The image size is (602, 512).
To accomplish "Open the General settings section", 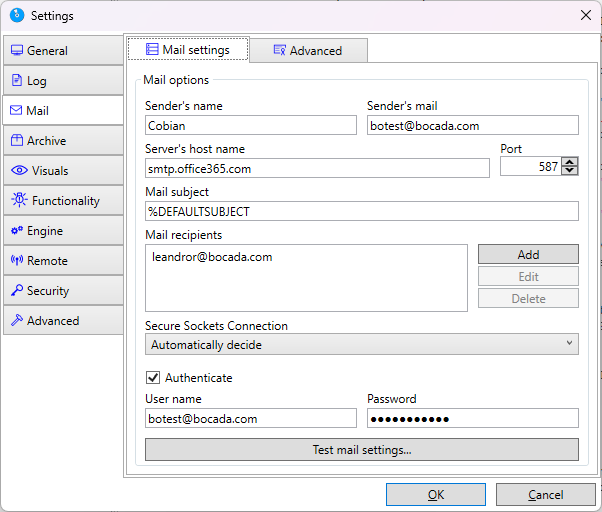I will (62, 51).
